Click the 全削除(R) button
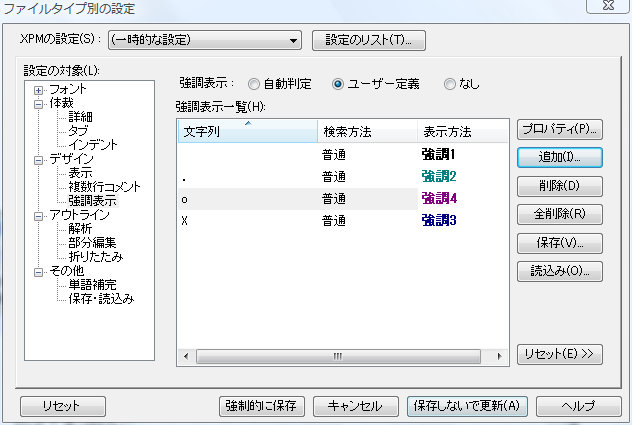 click(559, 214)
